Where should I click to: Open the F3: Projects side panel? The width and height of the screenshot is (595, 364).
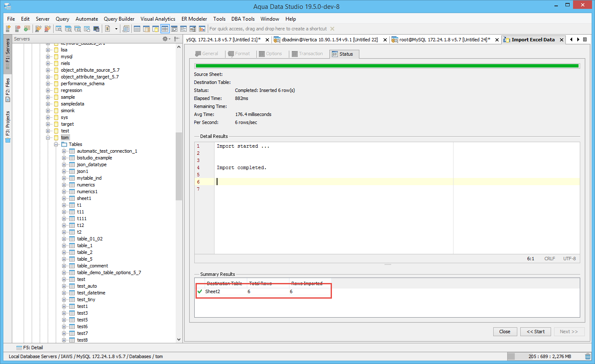point(8,127)
